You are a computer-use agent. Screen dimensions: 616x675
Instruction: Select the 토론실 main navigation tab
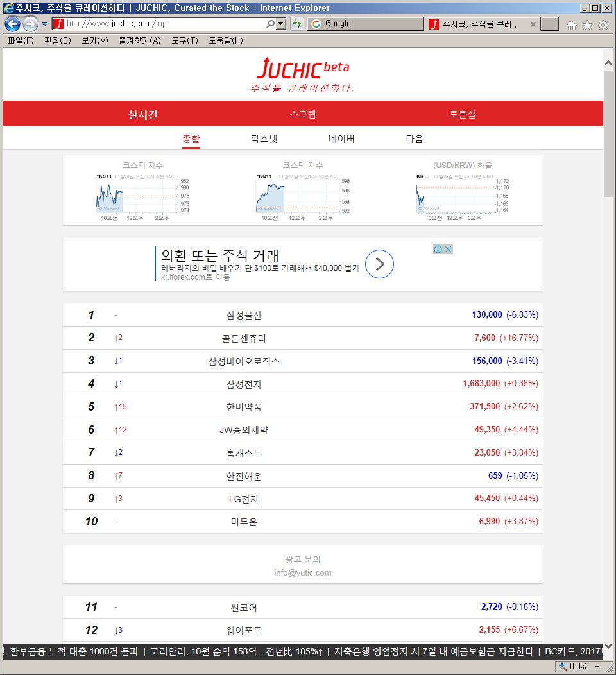pos(463,114)
